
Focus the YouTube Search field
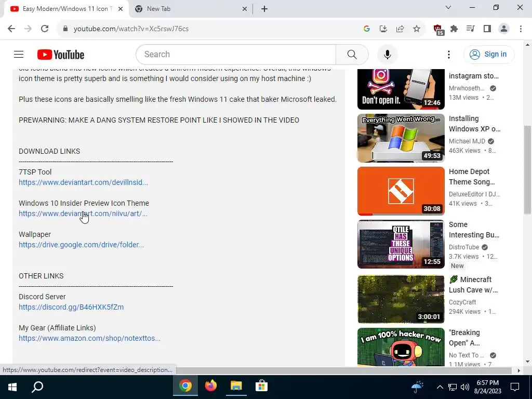236,54
